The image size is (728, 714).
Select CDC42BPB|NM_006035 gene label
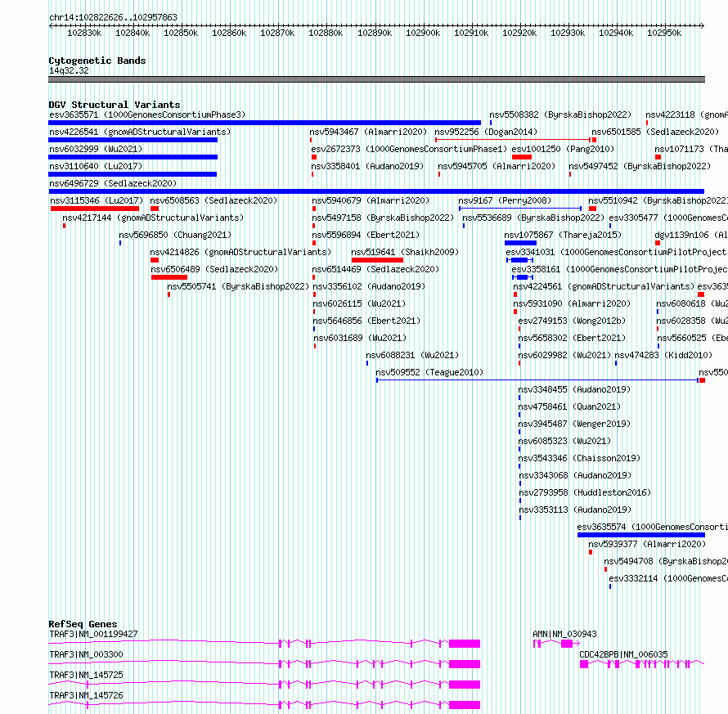pyautogui.click(x=623, y=654)
